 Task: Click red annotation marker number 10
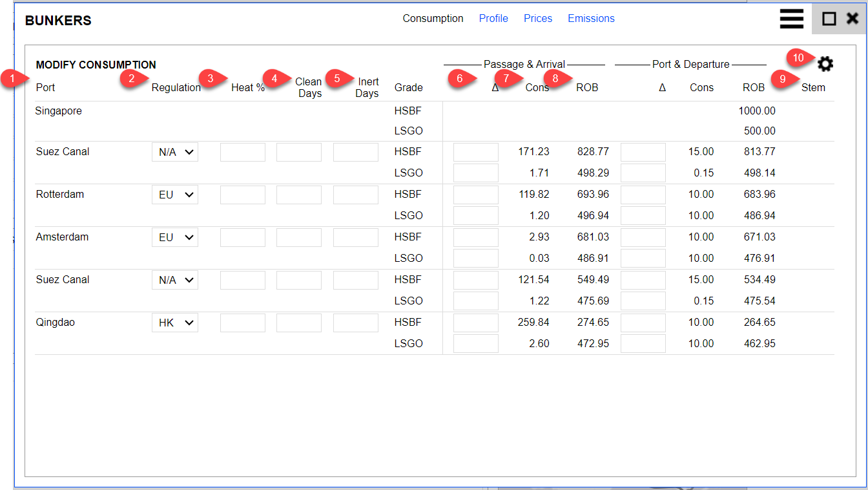(x=798, y=58)
